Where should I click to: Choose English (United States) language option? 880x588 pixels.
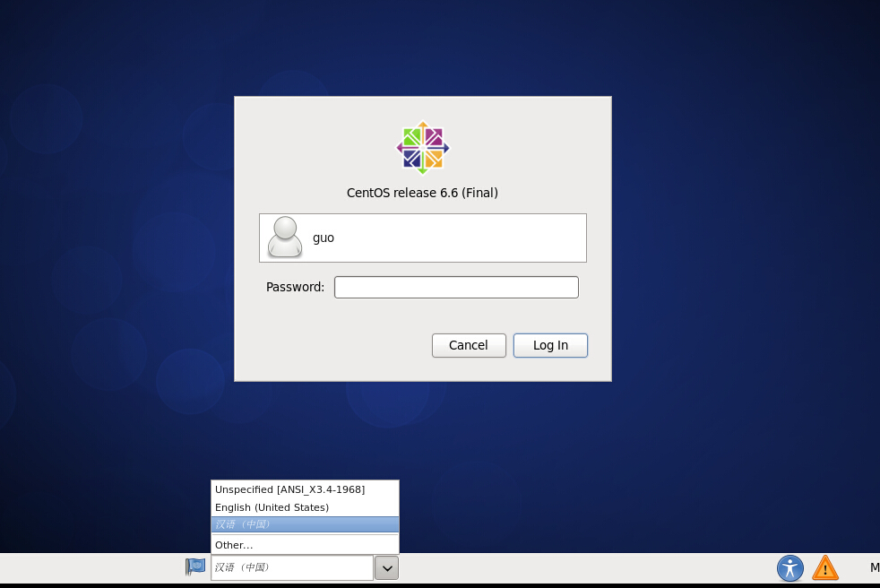305,507
